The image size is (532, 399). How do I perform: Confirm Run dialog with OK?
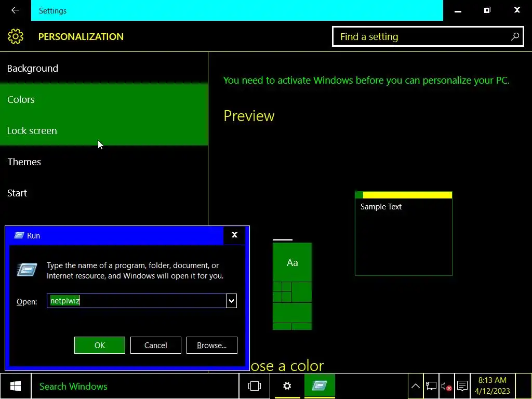100,345
